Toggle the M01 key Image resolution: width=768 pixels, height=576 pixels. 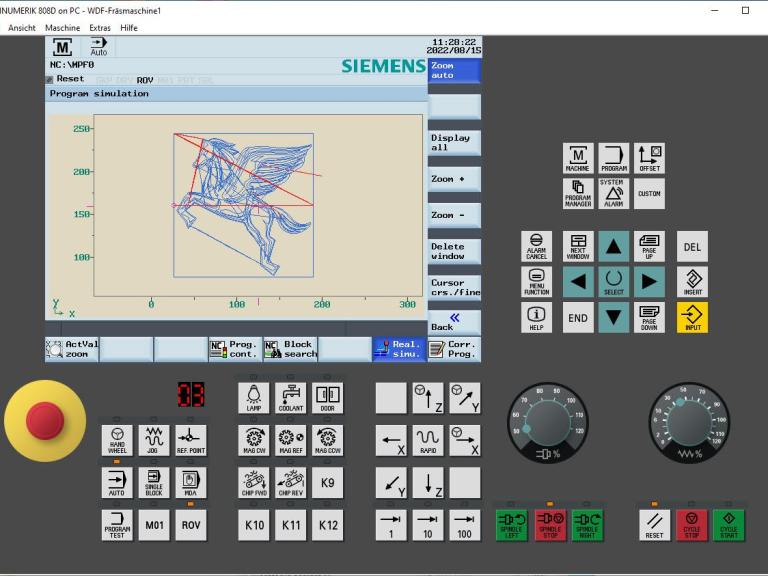pyautogui.click(x=154, y=525)
